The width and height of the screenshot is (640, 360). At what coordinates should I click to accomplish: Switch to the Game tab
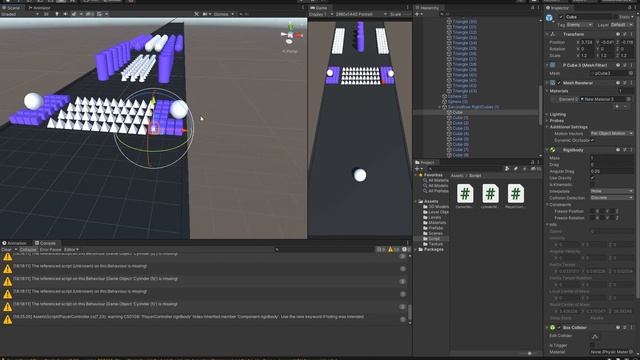(319, 8)
